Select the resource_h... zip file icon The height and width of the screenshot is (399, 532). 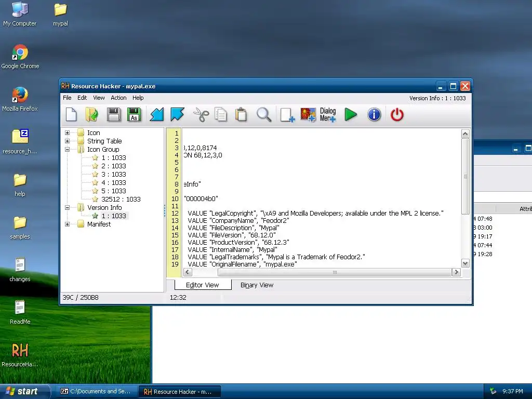click(20, 141)
